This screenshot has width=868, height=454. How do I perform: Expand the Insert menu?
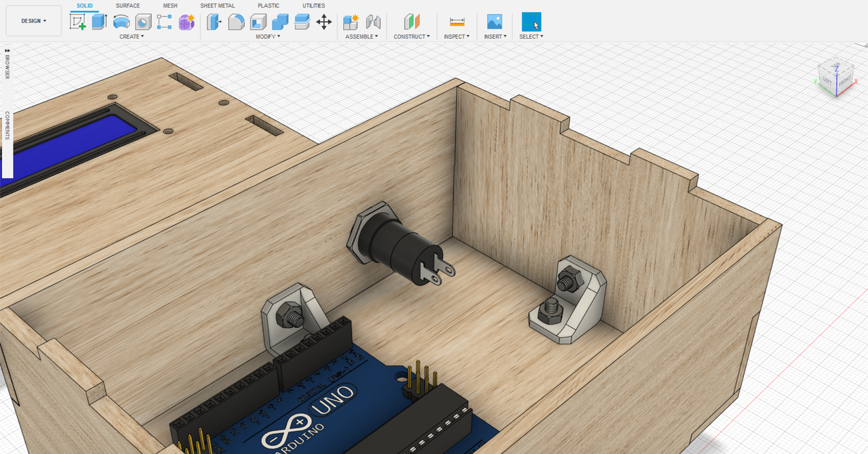click(x=495, y=37)
